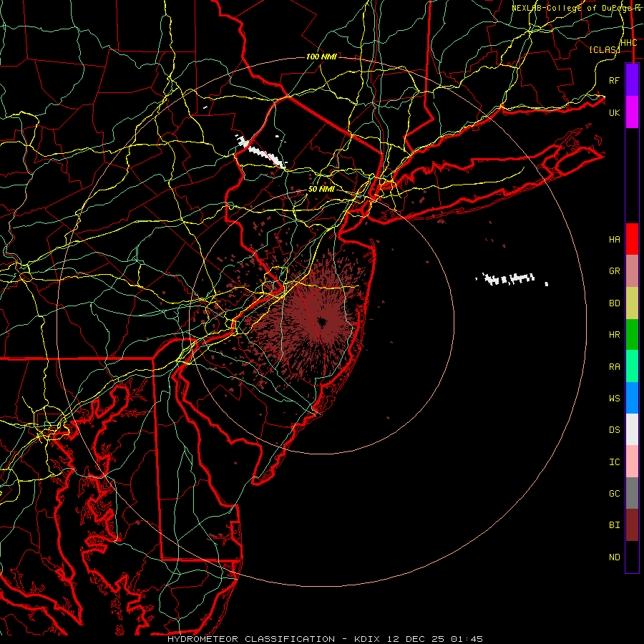Click the GR legend label

tap(614, 271)
